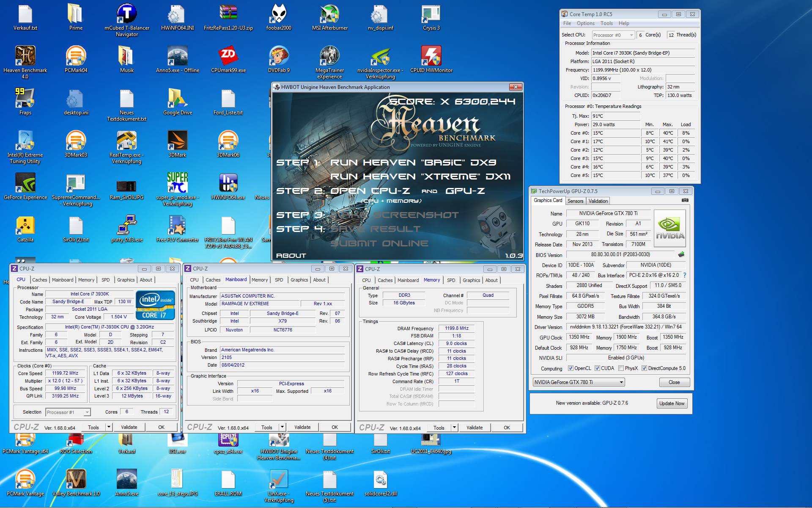Open Google Drive desktop icon
The height and width of the screenshot is (508, 812).
177,102
